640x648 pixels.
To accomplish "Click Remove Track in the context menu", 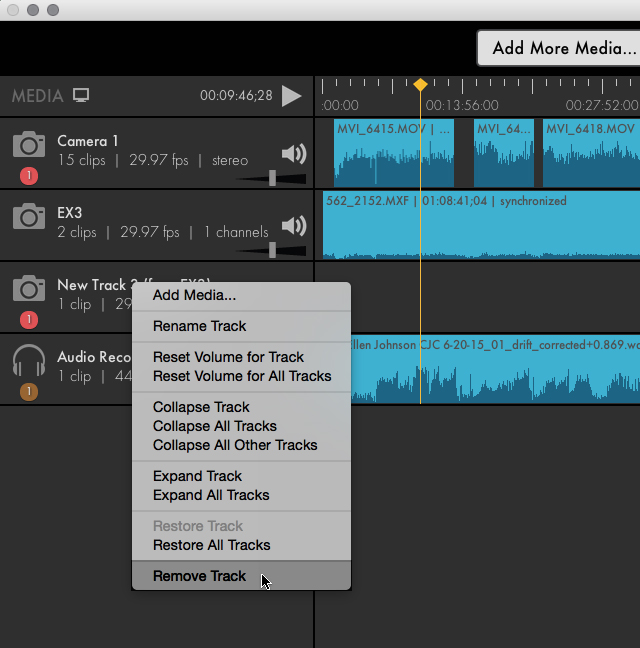I will point(241,576).
